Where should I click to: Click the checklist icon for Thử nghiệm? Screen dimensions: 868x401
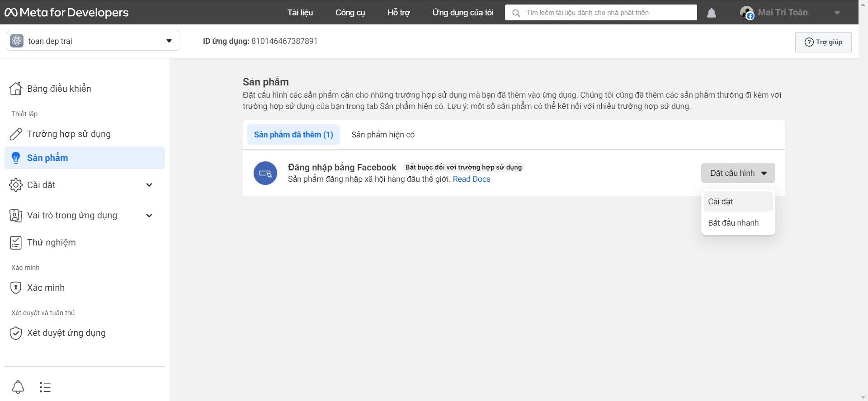(x=16, y=242)
